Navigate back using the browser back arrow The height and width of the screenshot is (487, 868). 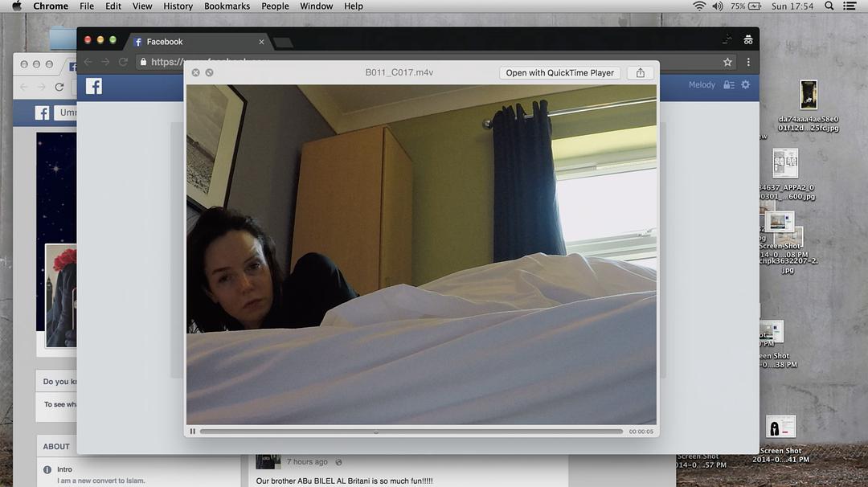click(87, 61)
